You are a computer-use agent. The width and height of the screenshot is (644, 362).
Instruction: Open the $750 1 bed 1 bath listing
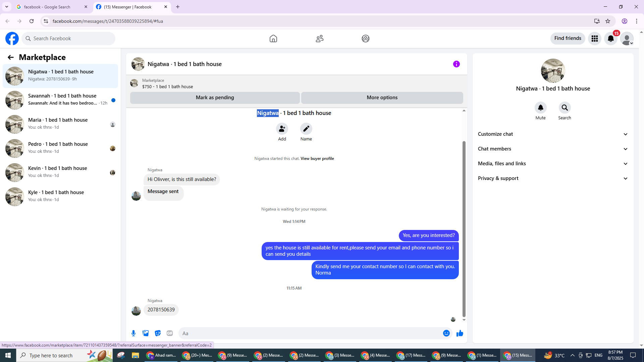(167, 86)
